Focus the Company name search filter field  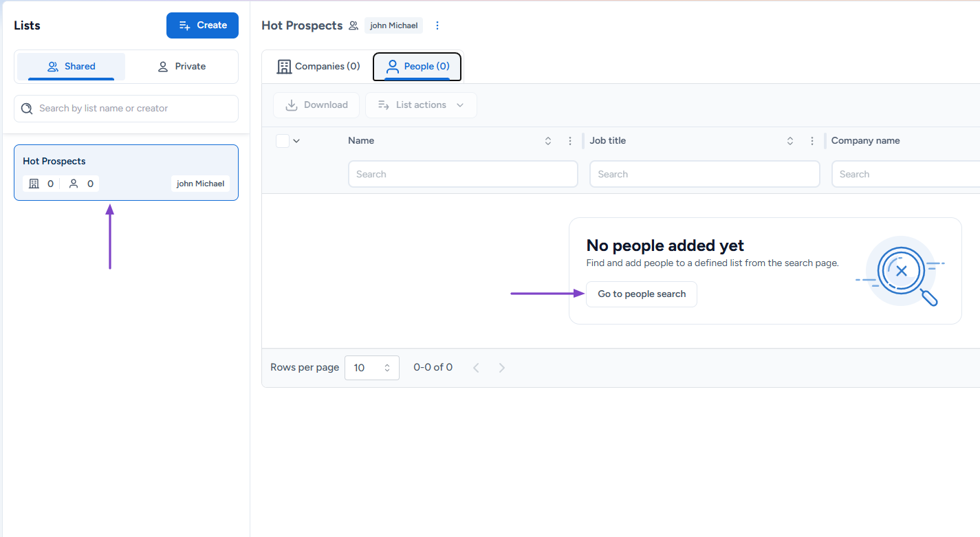tap(906, 175)
